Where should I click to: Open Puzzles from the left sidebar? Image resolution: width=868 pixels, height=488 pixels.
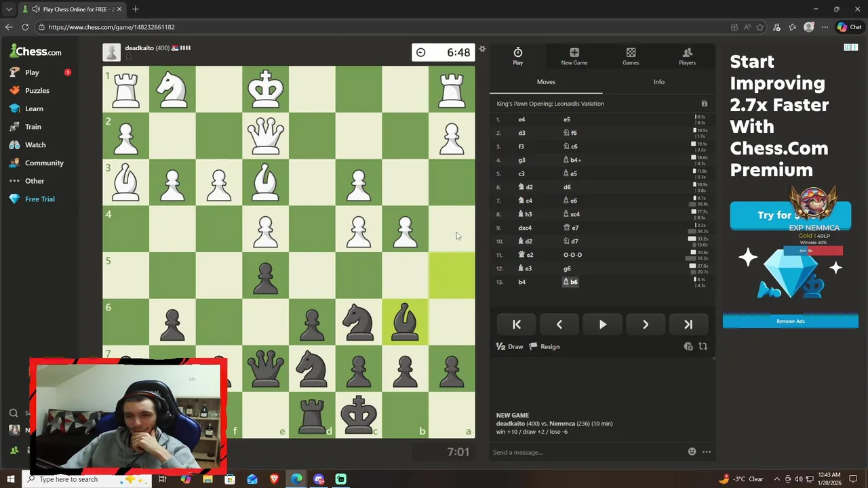(30, 90)
